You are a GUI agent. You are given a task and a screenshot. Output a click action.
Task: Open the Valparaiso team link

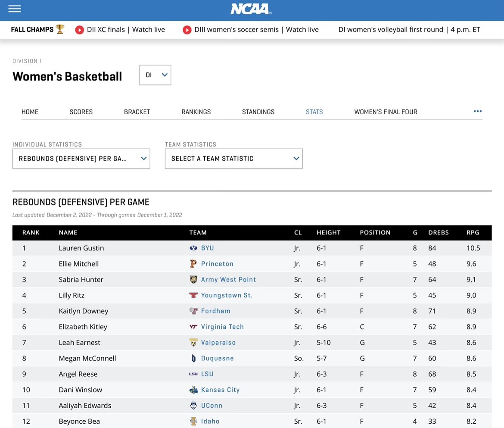pyautogui.click(x=218, y=343)
